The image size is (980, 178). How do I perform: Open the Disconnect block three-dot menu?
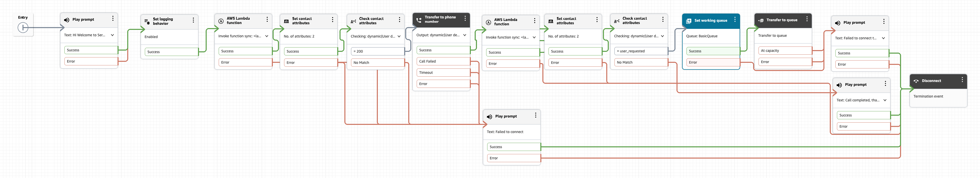[x=963, y=80]
